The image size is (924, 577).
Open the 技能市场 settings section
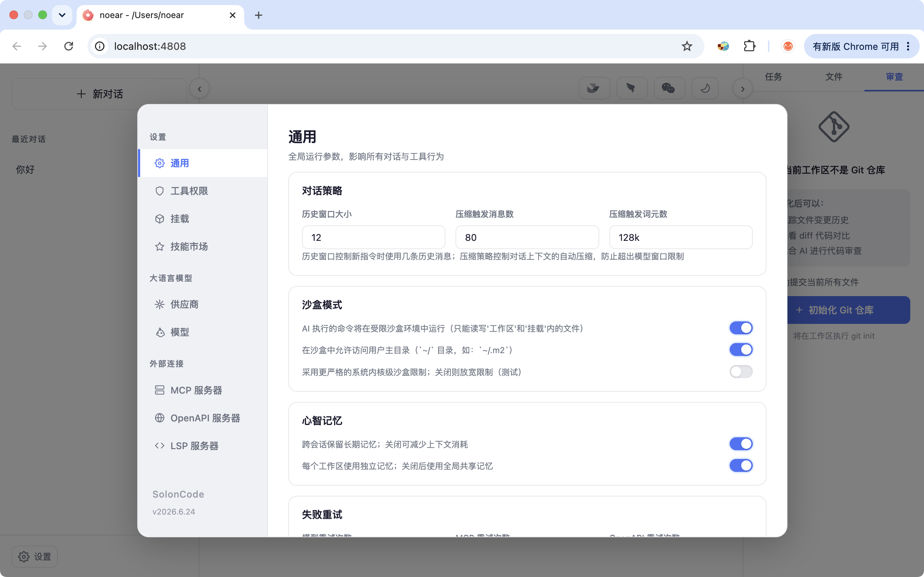coord(203,247)
